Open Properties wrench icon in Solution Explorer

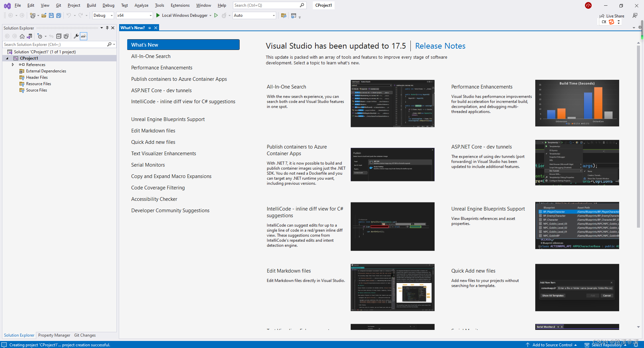(76, 36)
